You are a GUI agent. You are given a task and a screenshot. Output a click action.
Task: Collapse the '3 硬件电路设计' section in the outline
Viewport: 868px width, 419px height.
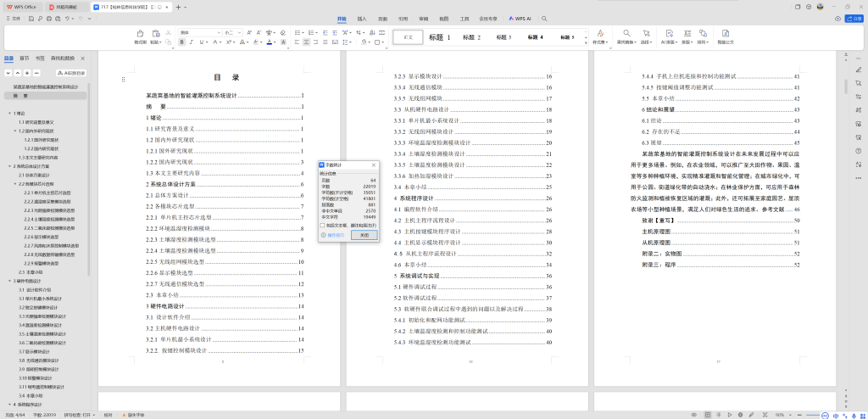coord(10,280)
